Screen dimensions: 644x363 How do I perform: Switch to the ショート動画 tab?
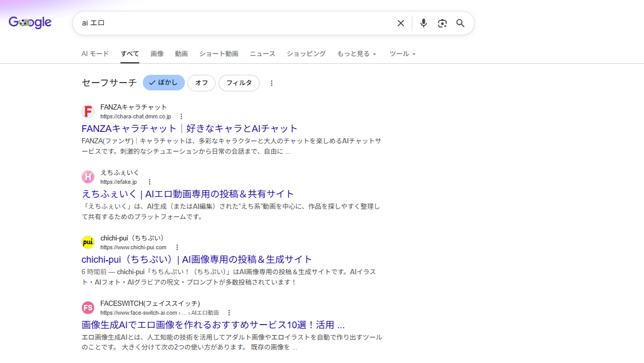coord(219,53)
